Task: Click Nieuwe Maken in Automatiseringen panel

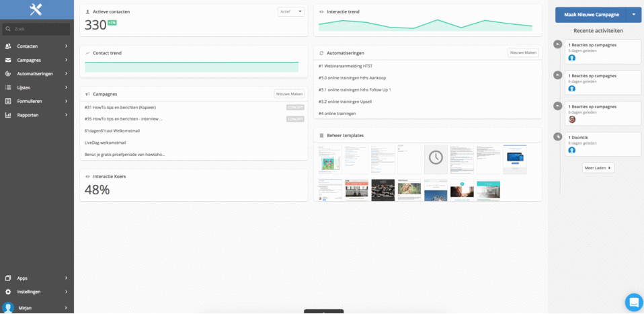Action: coord(523,52)
